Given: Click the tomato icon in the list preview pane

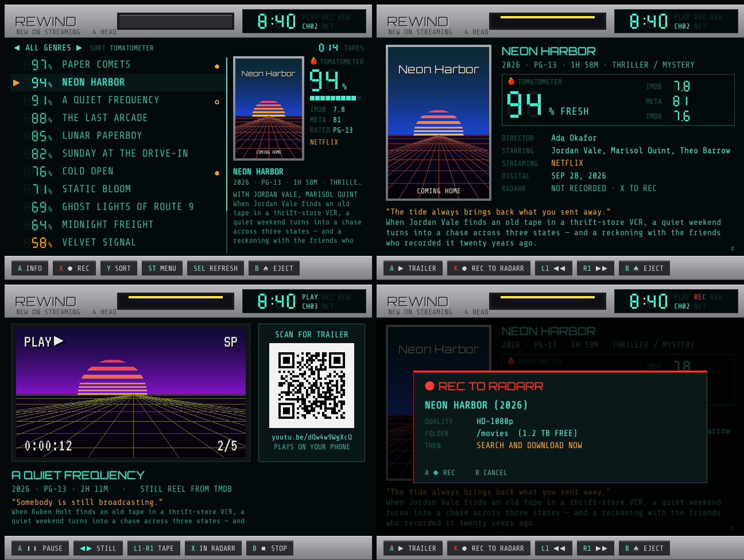Looking at the screenshot, I should click(313, 61).
